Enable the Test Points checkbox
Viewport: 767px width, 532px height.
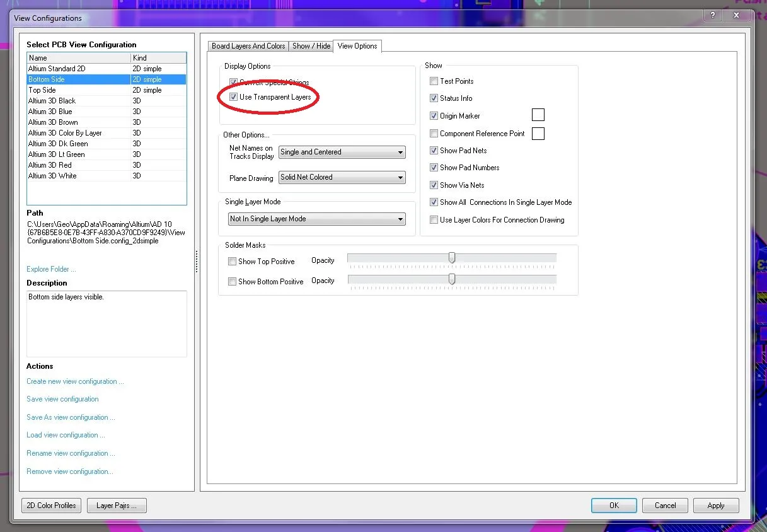tap(434, 81)
